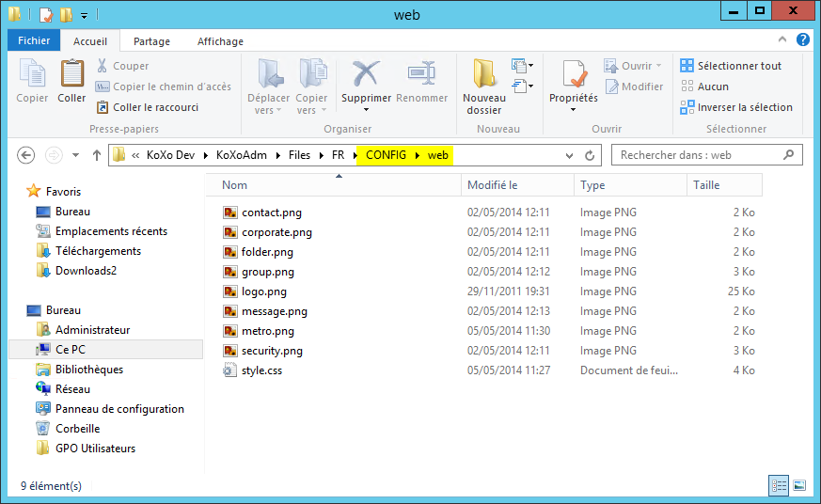
Task: Click Files in the address path
Action: [299, 155]
